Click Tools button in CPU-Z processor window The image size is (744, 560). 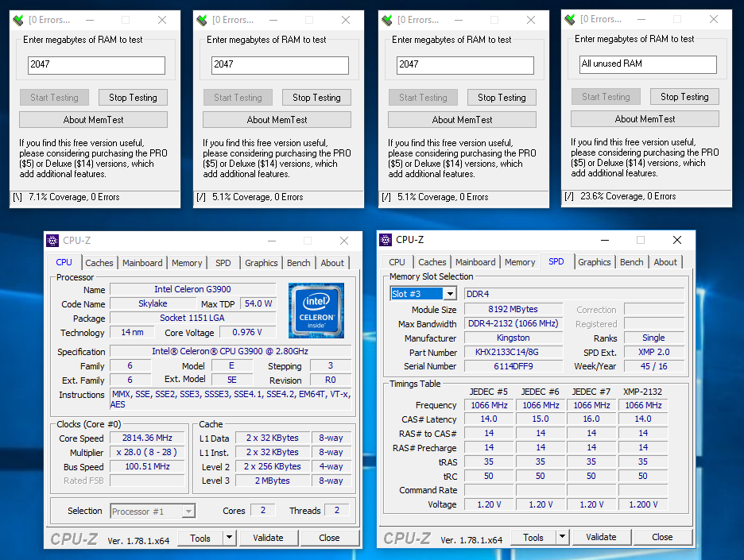point(200,539)
